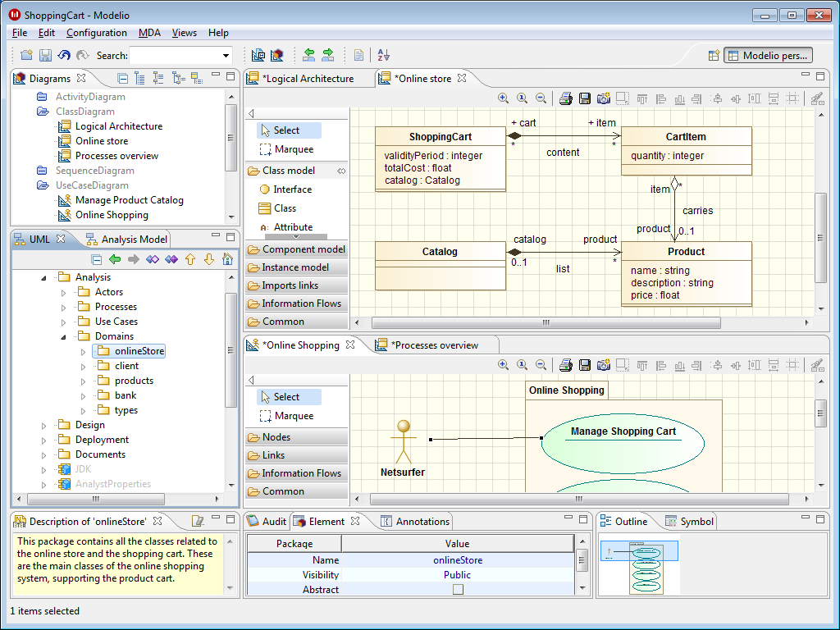Open the File menu
Viewport: 840px width, 630px height.
[x=20, y=33]
